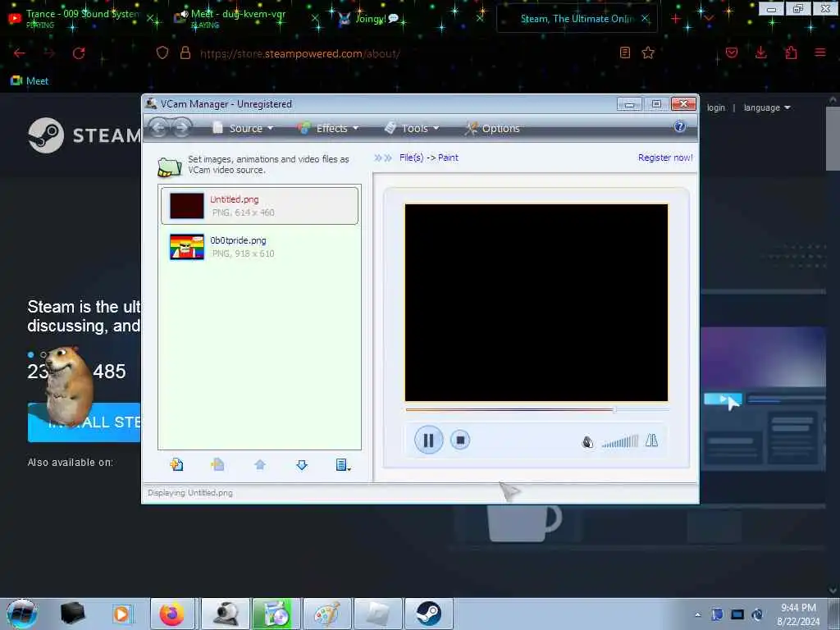Open the webcam app in taskbar
840x630 pixels.
[225, 614]
